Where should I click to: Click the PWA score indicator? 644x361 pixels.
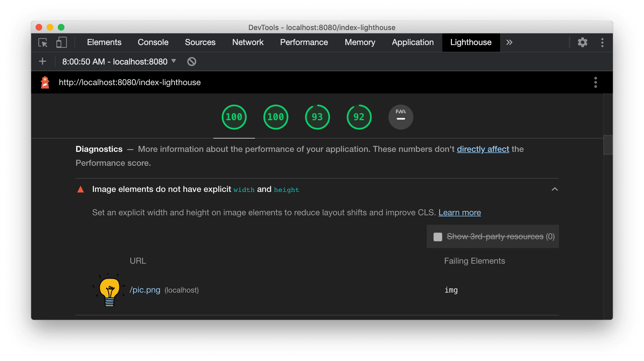(x=400, y=117)
